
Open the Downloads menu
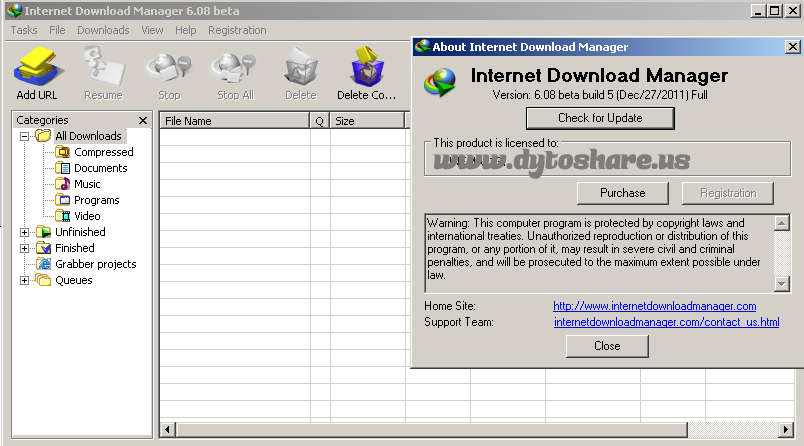(x=103, y=30)
